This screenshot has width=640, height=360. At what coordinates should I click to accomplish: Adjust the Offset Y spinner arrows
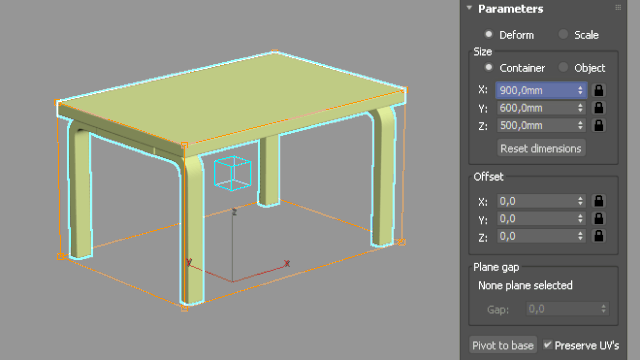tap(580, 218)
